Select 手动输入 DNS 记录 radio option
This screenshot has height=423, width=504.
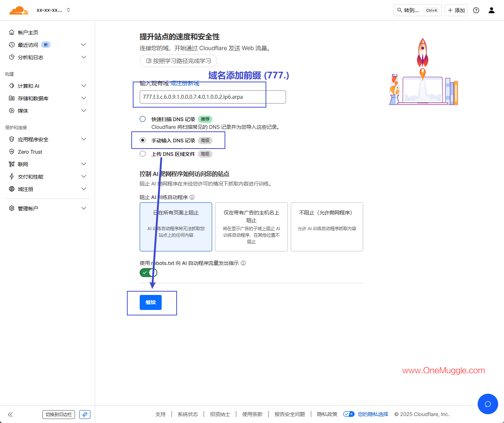click(143, 140)
